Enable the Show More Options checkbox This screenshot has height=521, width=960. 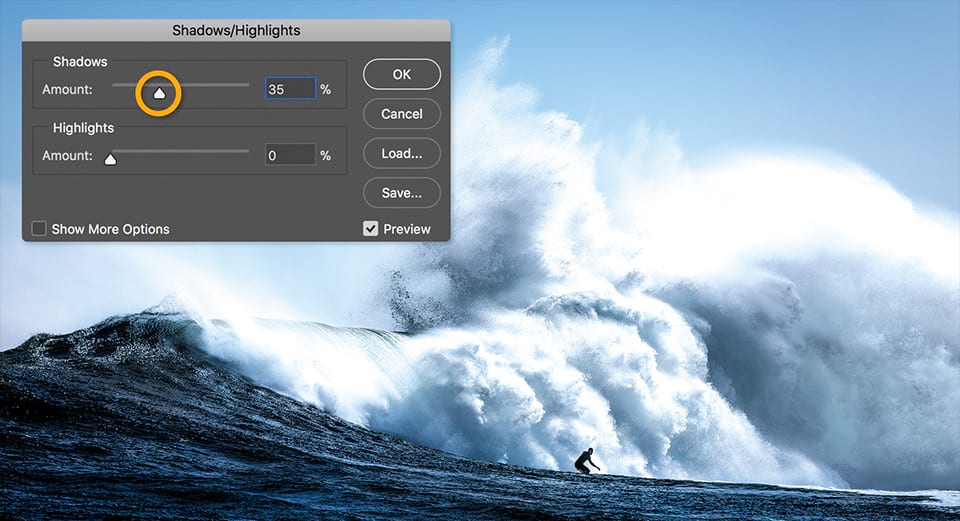[x=39, y=229]
